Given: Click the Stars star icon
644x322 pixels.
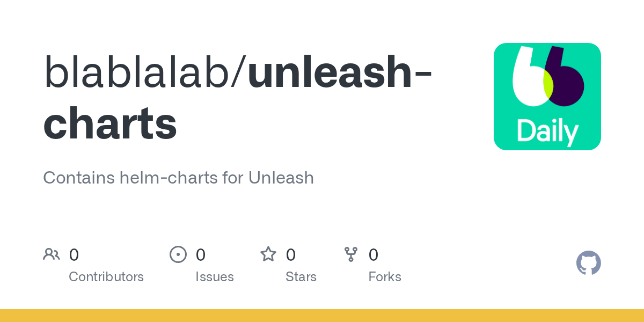Looking at the screenshot, I should 268,254.
